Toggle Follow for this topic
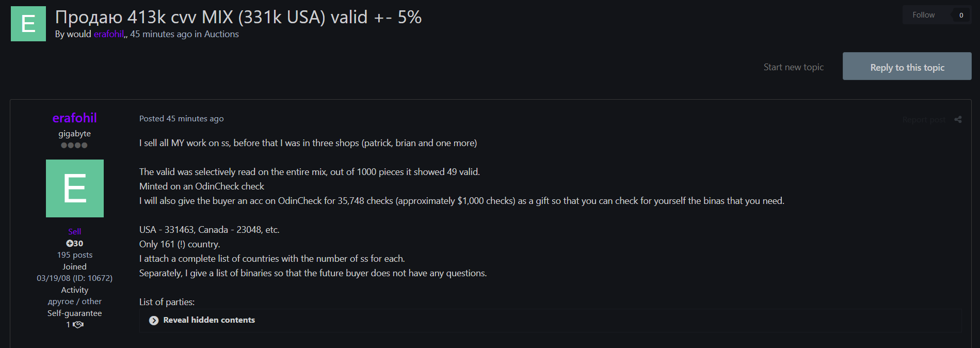This screenshot has height=348, width=980. [923, 15]
